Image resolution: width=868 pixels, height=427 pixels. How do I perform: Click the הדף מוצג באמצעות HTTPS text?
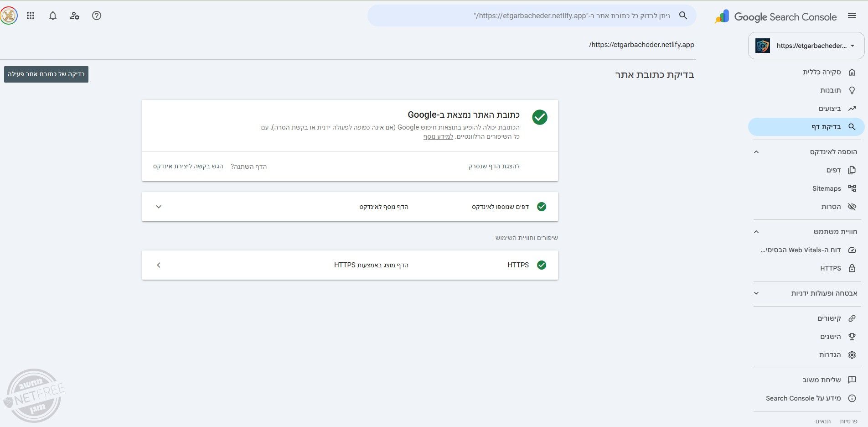tap(371, 265)
